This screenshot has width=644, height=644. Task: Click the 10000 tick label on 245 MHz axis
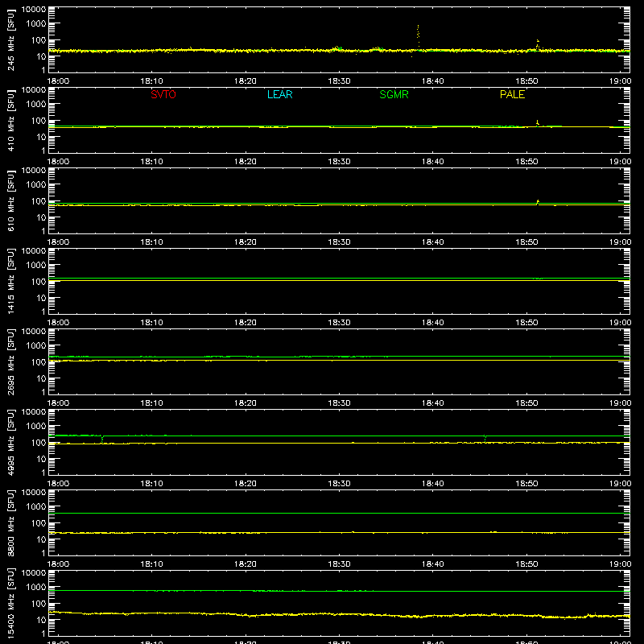34,10
